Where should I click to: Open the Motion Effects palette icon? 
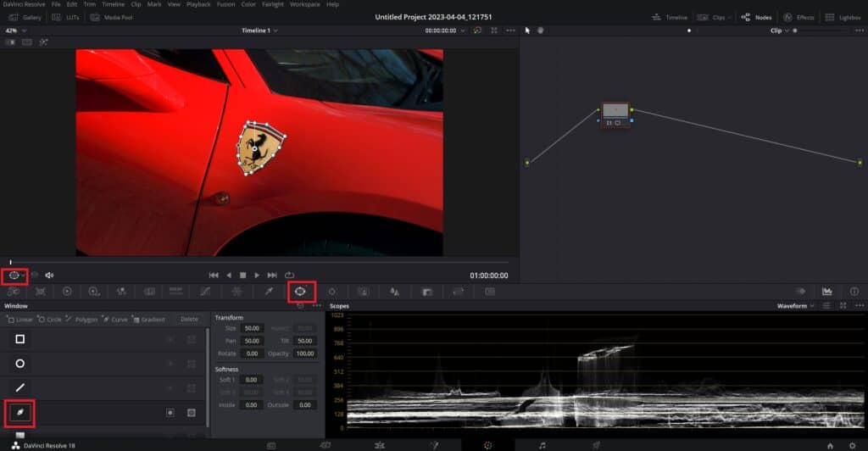(149, 291)
